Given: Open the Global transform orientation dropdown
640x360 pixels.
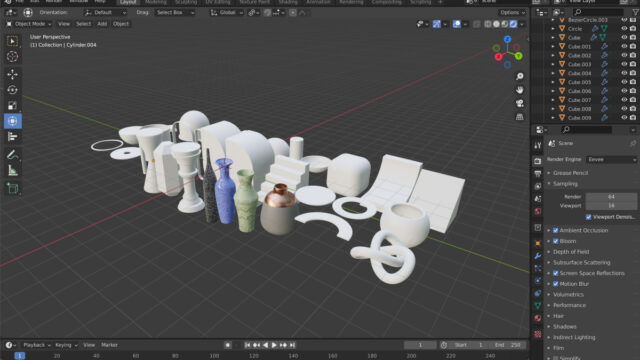Looking at the screenshot, I should (x=227, y=13).
